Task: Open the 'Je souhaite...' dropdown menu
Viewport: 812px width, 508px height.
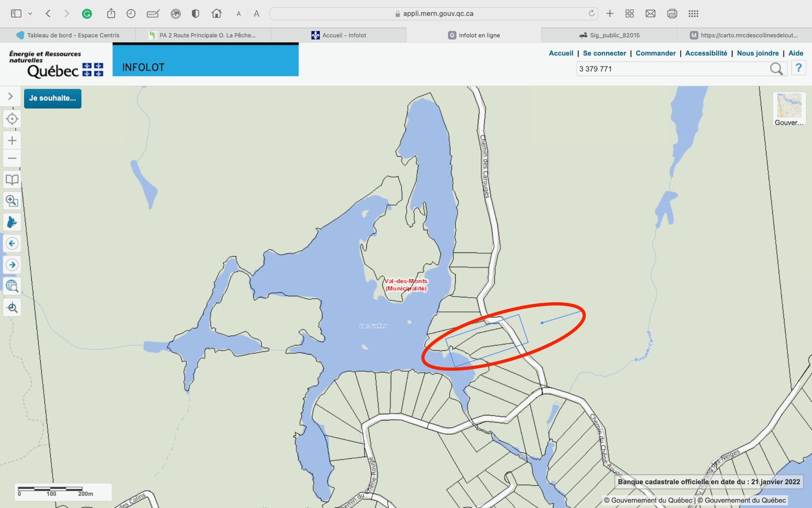Action: [x=52, y=98]
